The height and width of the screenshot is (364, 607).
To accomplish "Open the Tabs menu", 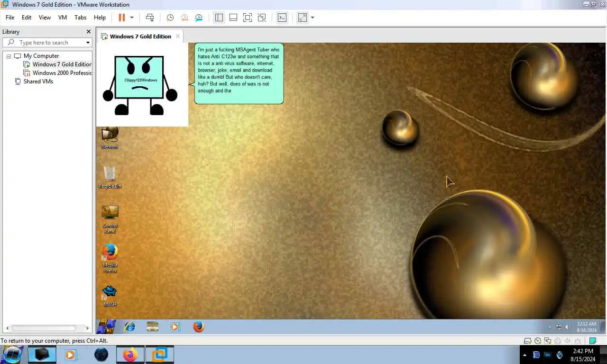I will pos(81,18).
